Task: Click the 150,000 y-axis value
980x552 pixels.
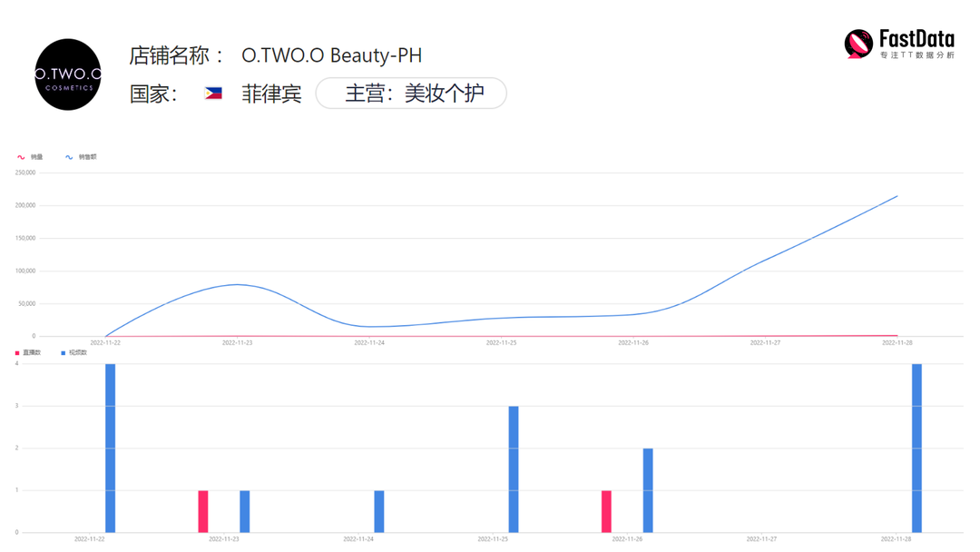Action: 25,238
